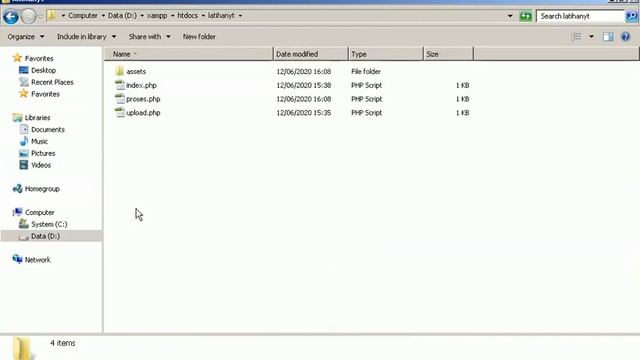Screen dimensions: 640x360
Task: Click the date 12/06/2020 15:38 for index.php
Action: [303, 85]
